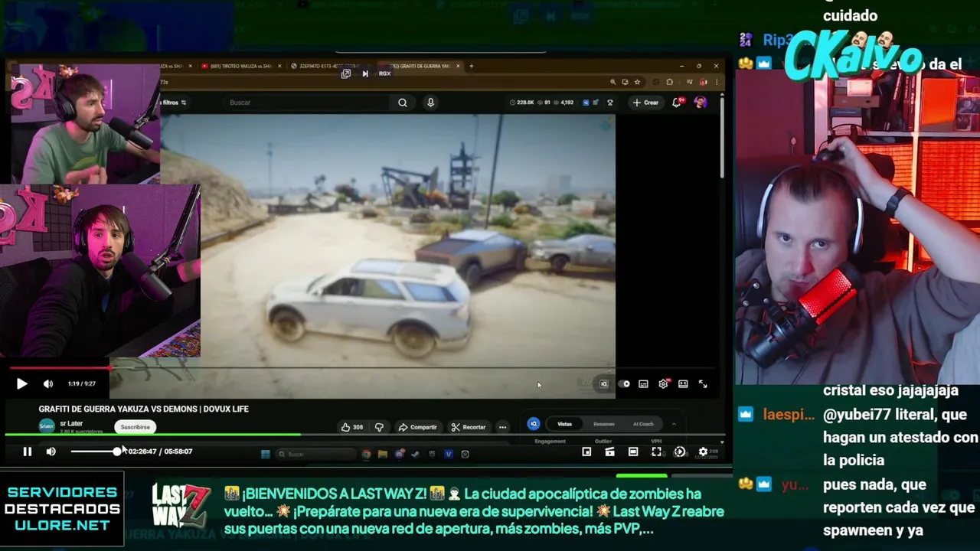Seek on the green stream progress bar
This screenshot has height=551, width=980.
coord(364,435)
